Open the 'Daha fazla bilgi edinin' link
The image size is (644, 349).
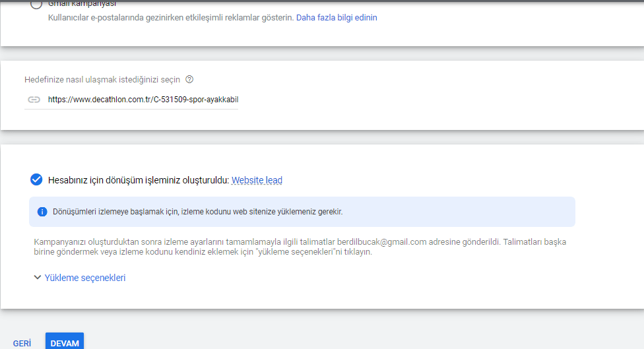337,18
